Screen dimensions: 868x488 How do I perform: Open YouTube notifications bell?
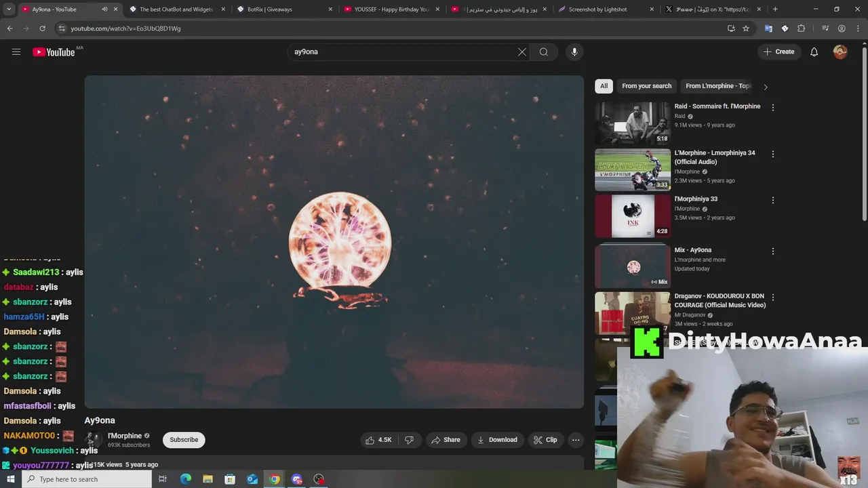[814, 52]
